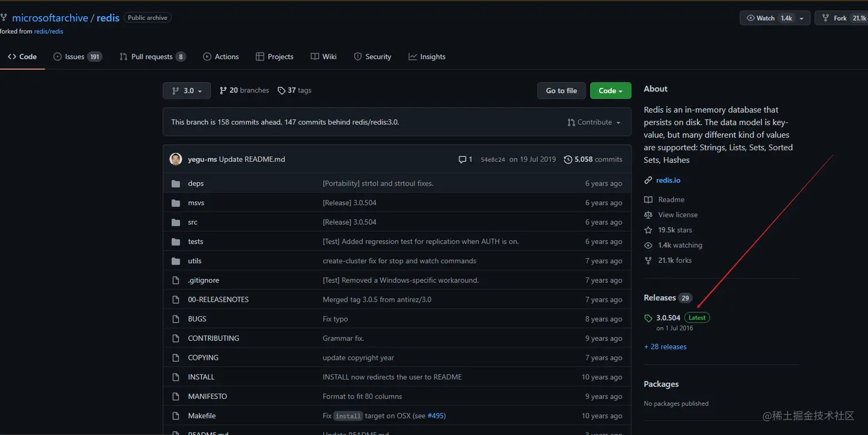Open the Projects tab
The image size is (868, 435).
pyautogui.click(x=274, y=57)
